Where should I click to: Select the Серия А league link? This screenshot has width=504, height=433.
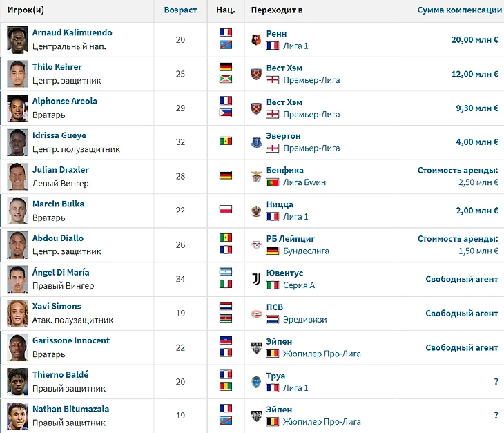tap(299, 285)
